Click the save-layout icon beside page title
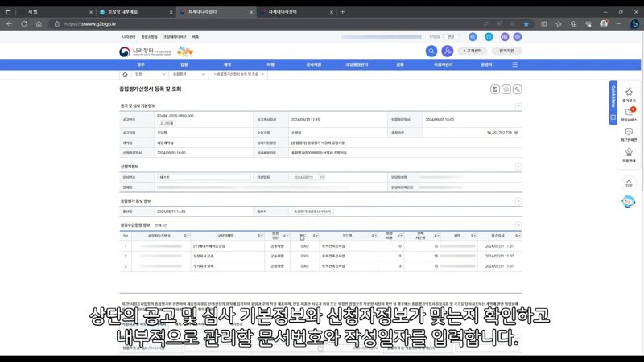644x362 pixels. (x=495, y=89)
